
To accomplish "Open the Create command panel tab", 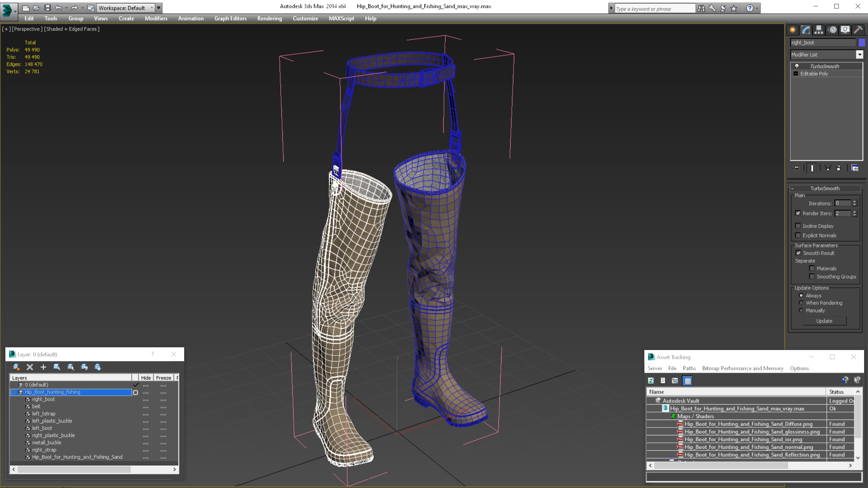I will click(x=793, y=30).
